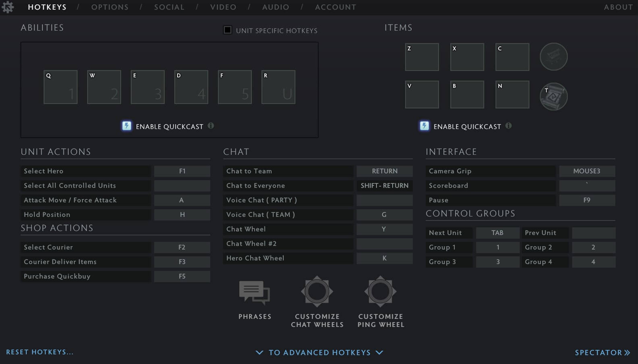Click abilities quickcast info icon
This screenshot has height=364, width=638.
point(211,126)
